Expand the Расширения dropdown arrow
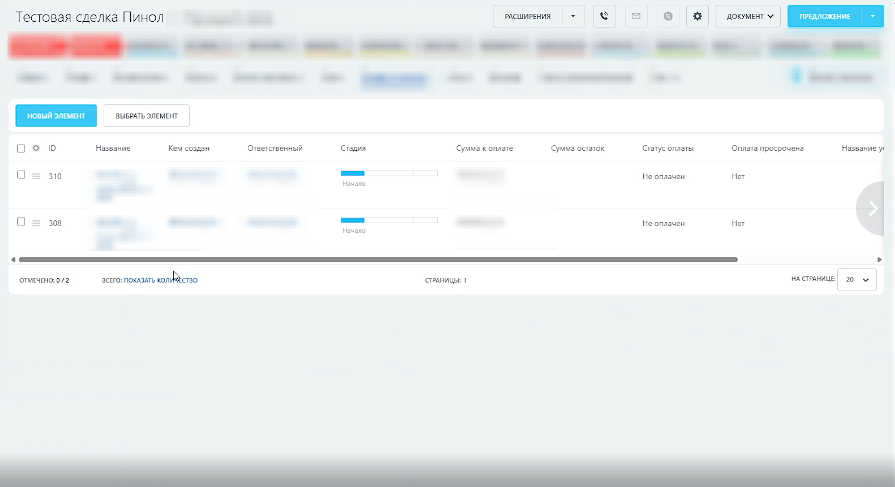Viewport: 895px width, 487px height. pos(572,16)
